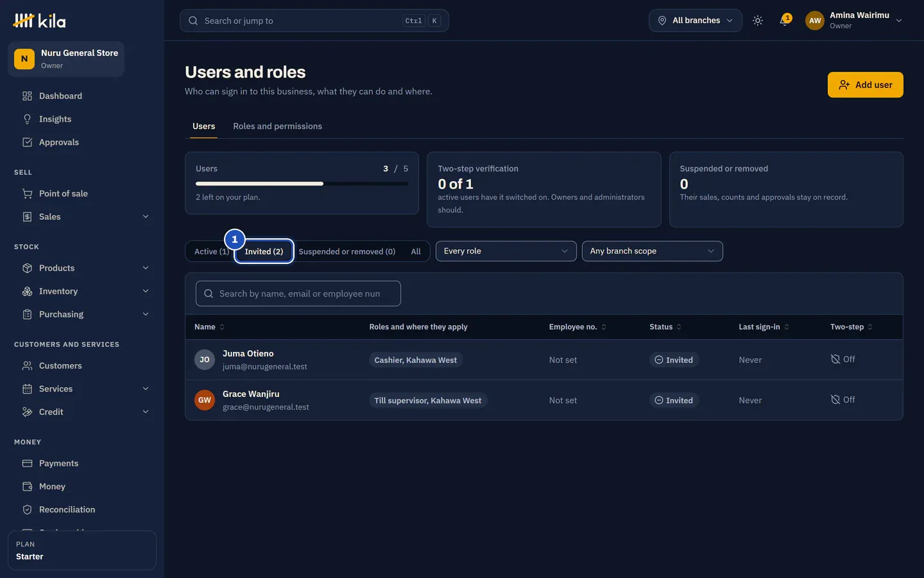924x578 pixels.
Task: Expand the Sales menu chevron
Action: coord(146,217)
